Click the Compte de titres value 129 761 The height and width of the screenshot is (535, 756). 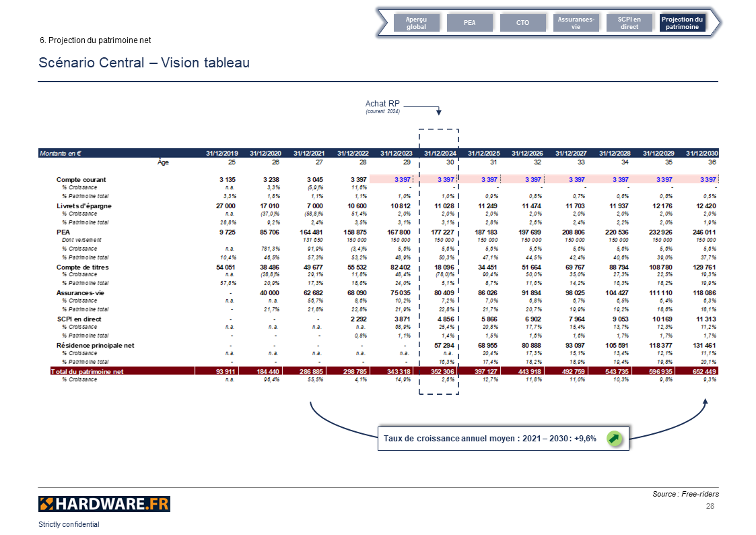(704, 267)
